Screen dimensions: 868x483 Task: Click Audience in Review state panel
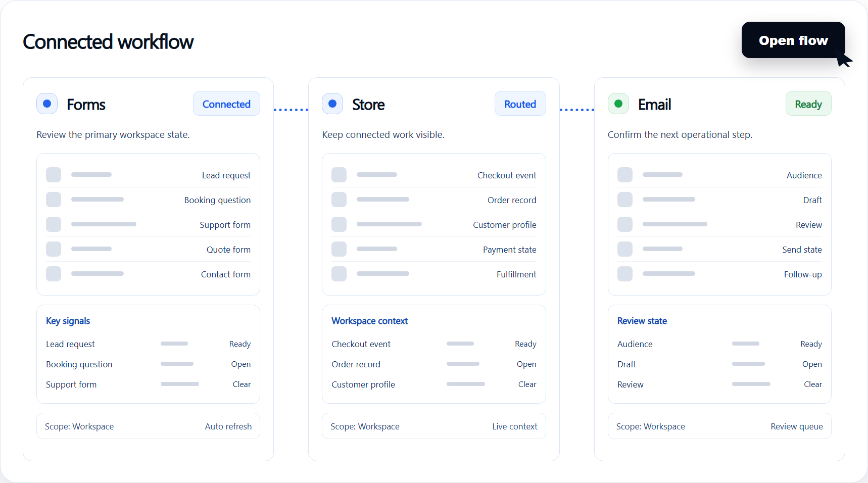pyautogui.click(x=635, y=344)
